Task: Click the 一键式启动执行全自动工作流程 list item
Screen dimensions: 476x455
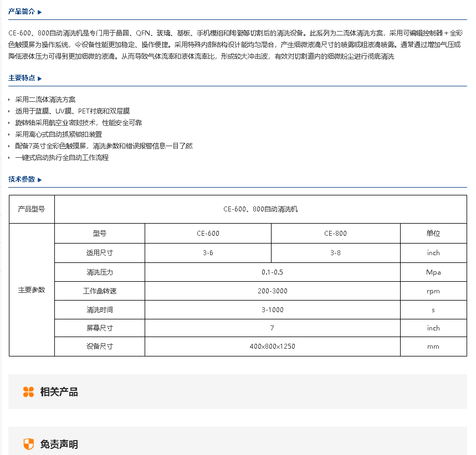Action: tap(62, 158)
